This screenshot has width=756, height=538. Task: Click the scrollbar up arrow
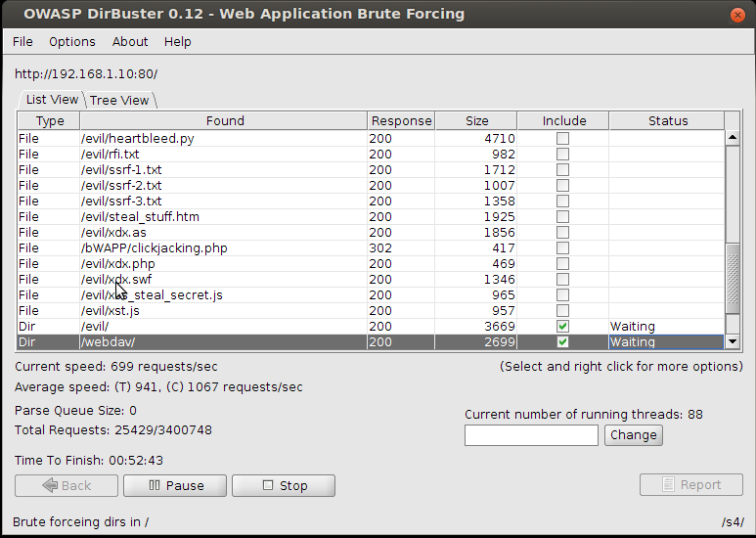point(732,138)
